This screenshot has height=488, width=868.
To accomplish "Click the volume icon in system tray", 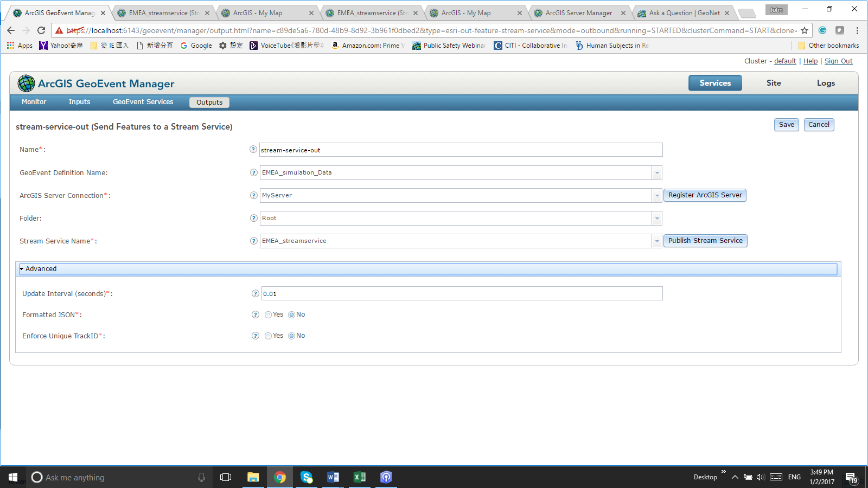I will point(761,477).
